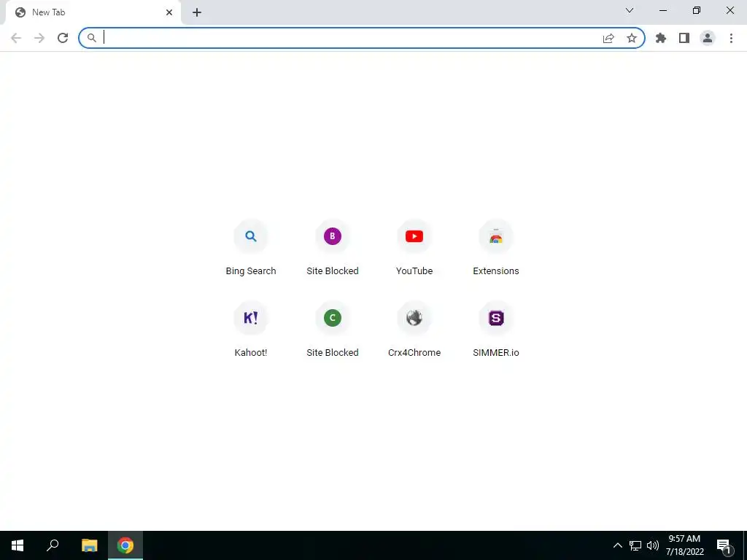
Task: Reload the current page
Action: pos(63,38)
